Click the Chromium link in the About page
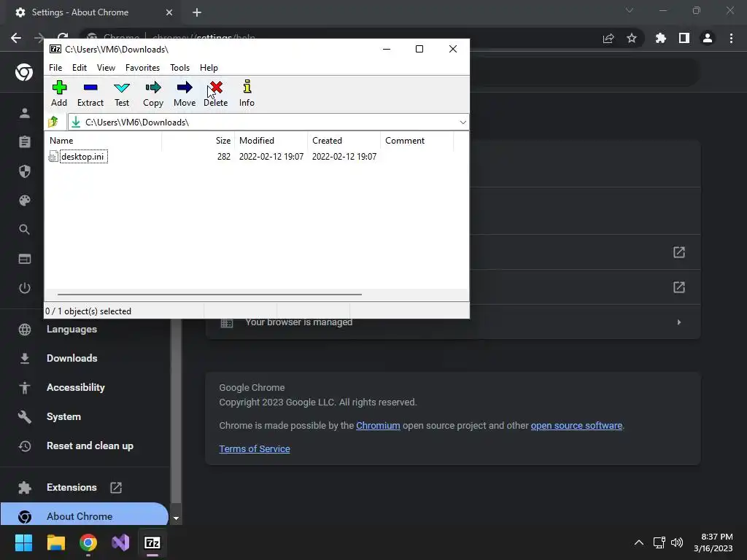The width and height of the screenshot is (747, 560). (378, 425)
